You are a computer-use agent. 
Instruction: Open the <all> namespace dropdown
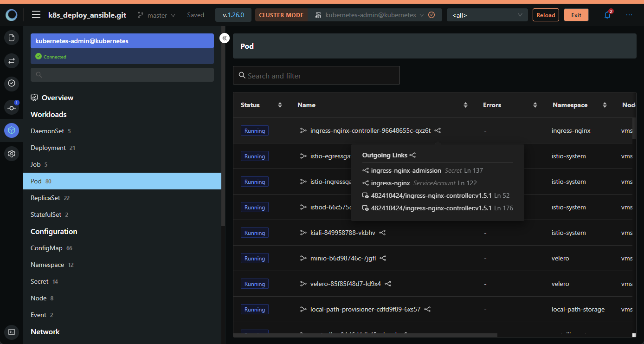(x=487, y=15)
